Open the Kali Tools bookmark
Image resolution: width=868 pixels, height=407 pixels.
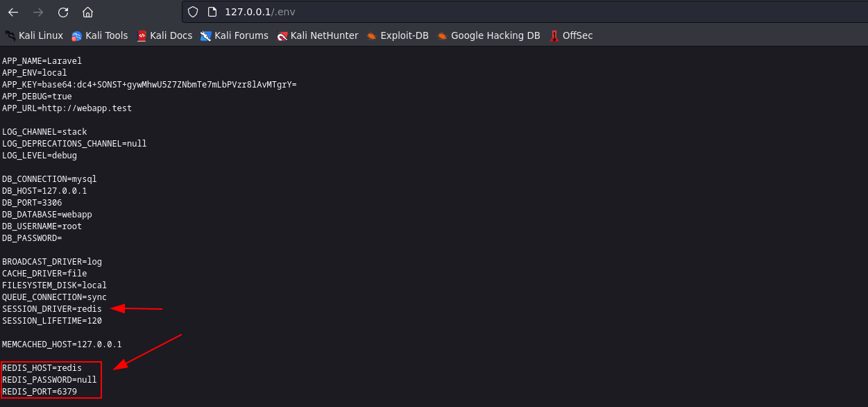pyautogui.click(x=100, y=35)
